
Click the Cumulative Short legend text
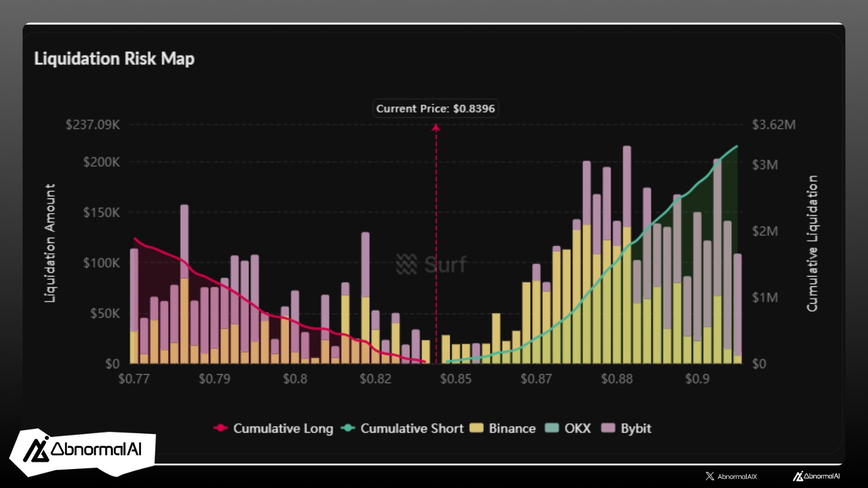[412, 428]
